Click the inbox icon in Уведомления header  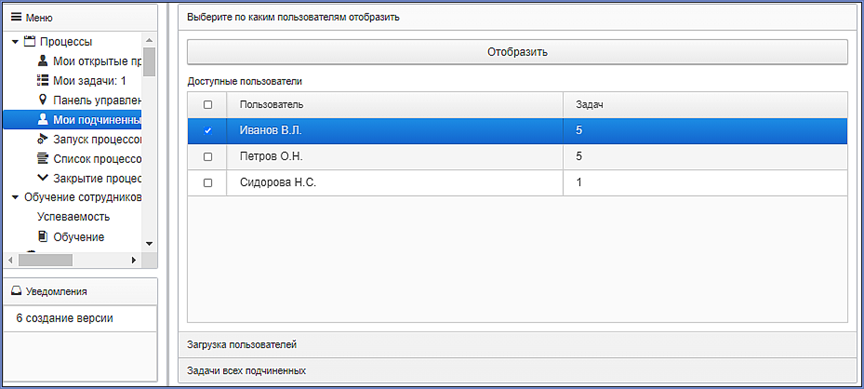coord(17,291)
